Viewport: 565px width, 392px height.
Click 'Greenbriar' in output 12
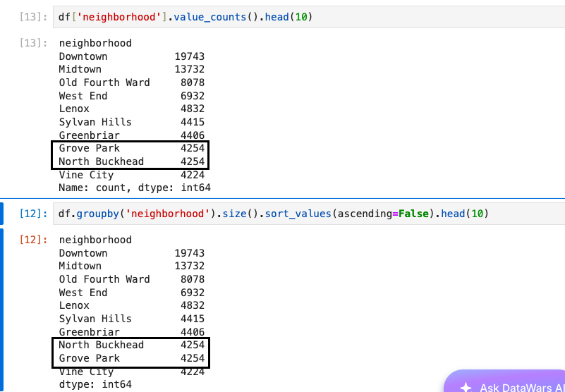(x=90, y=332)
